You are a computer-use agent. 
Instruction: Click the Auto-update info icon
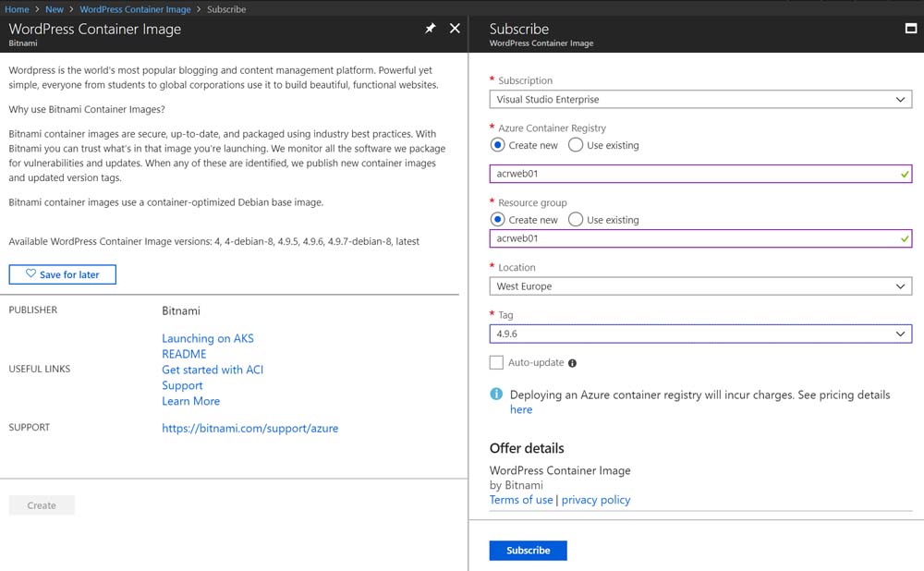573,363
